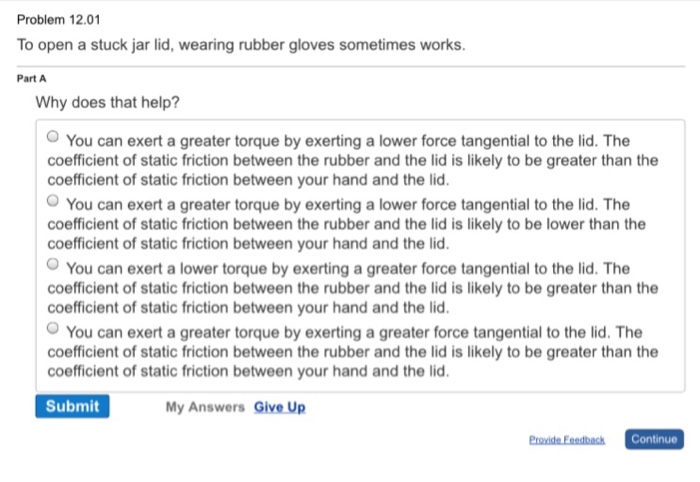Choose the 'lower torque' answer radio button
This screenshot has width=700, height=482.
[x=54, y=266]
